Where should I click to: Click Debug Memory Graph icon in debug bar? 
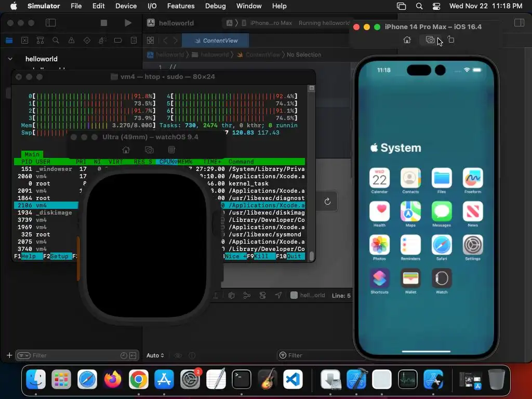tap(247, 295)
